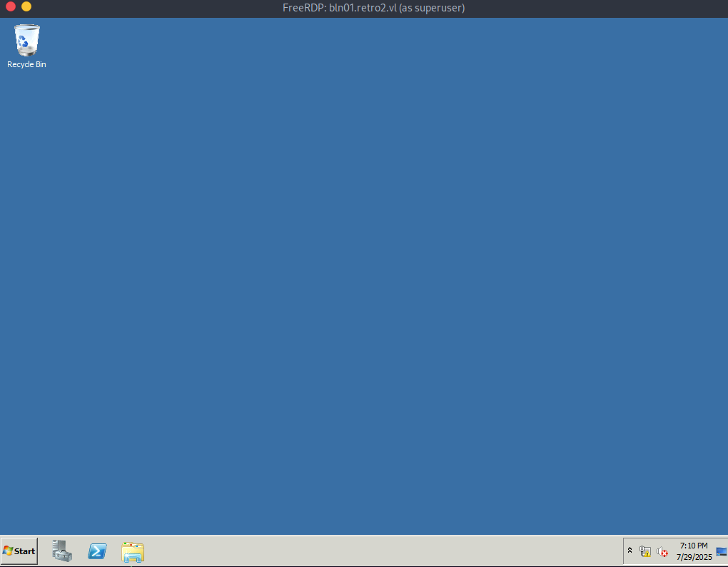Open the Start menu
The image size is (728, 567).
19,551
